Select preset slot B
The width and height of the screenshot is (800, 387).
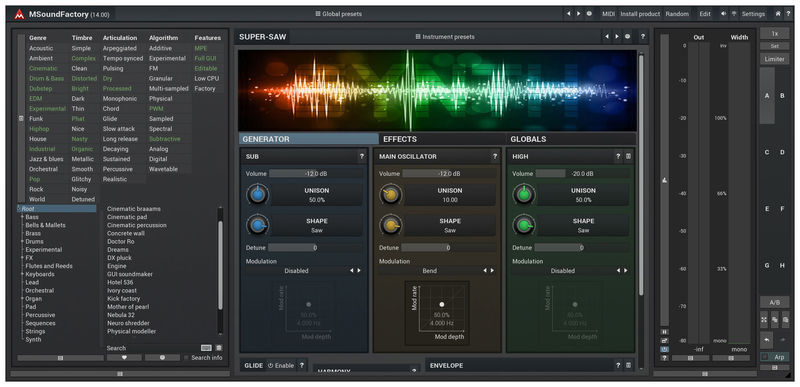[782, 96]
